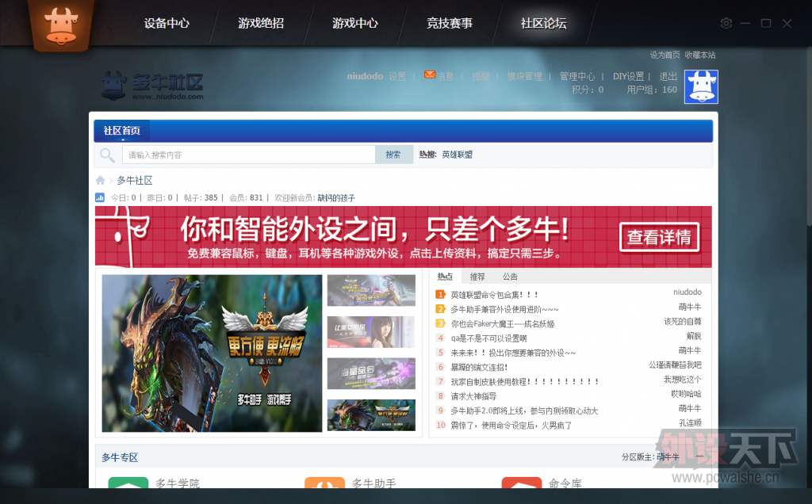Open post 多牛助手2.0即将上线
This screenshot has height=504, width=812.
point(524,410)
